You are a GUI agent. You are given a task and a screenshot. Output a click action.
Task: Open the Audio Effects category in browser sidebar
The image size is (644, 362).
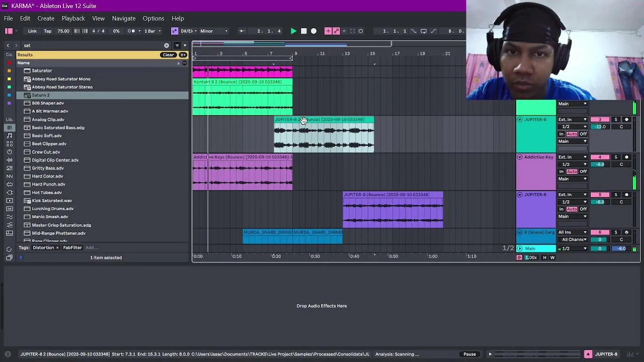(9, 160)
